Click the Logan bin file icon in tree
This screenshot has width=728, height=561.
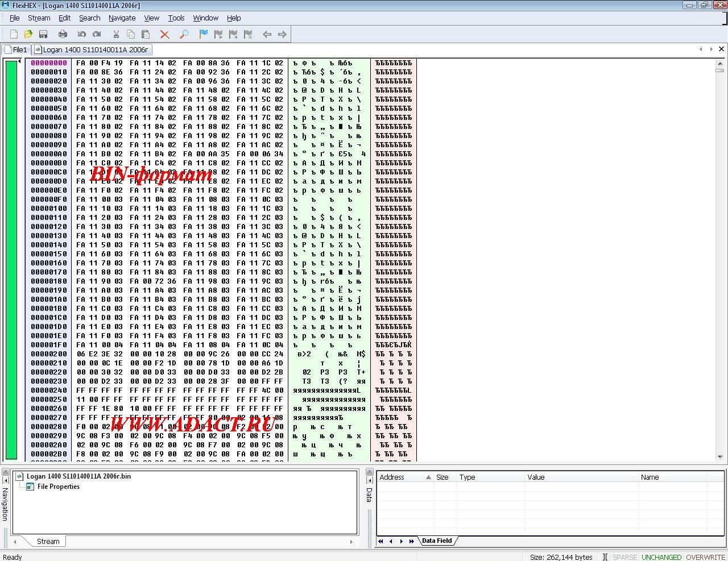(19, 476)
